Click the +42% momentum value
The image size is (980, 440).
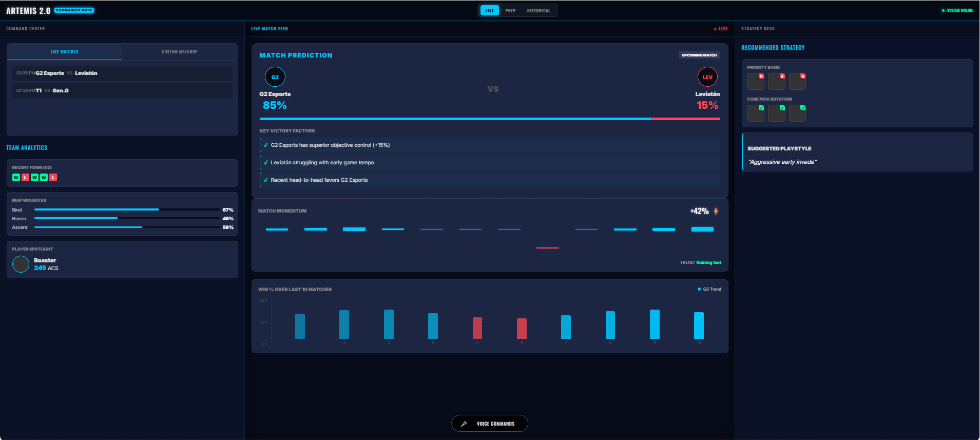(699, 211)
